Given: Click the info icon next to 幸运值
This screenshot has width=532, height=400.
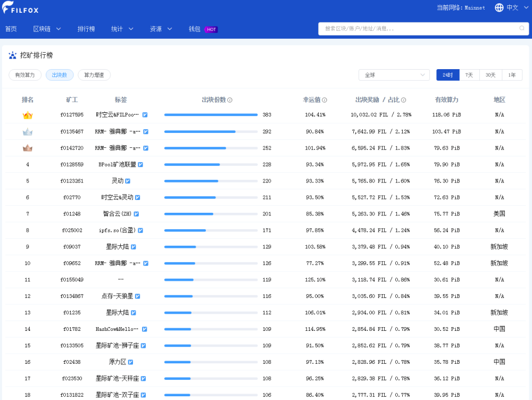Looking at the screenshot, I should click(325, 99).
